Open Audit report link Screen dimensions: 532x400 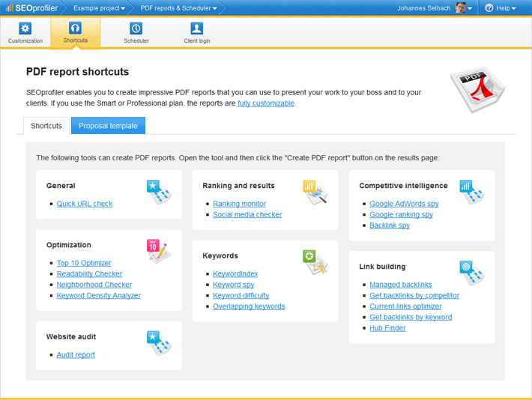click(x=76, y=355)
